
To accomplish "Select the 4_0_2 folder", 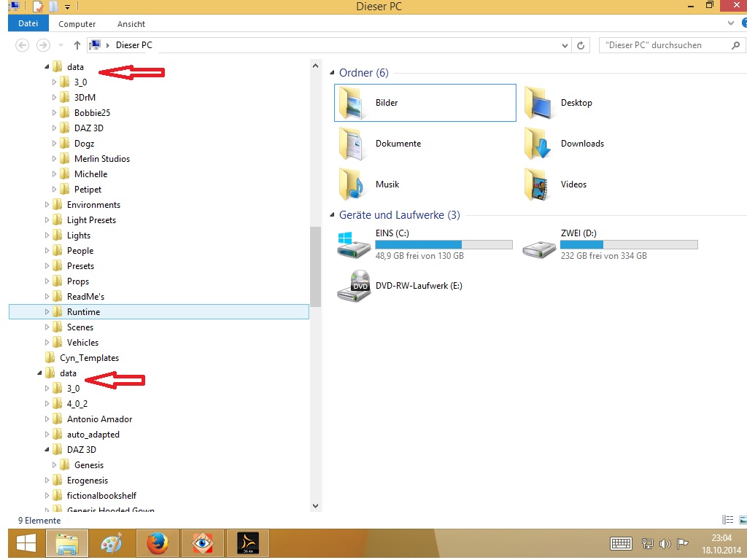I will [77, 404].
